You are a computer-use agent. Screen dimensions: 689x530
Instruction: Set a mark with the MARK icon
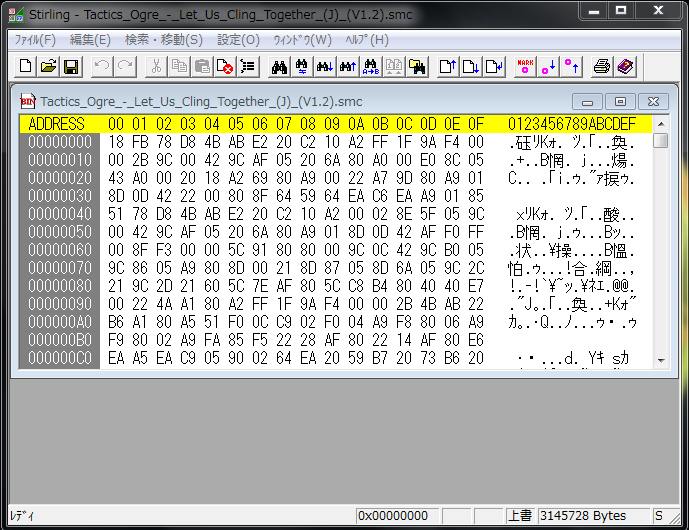(x=525, y=67)
